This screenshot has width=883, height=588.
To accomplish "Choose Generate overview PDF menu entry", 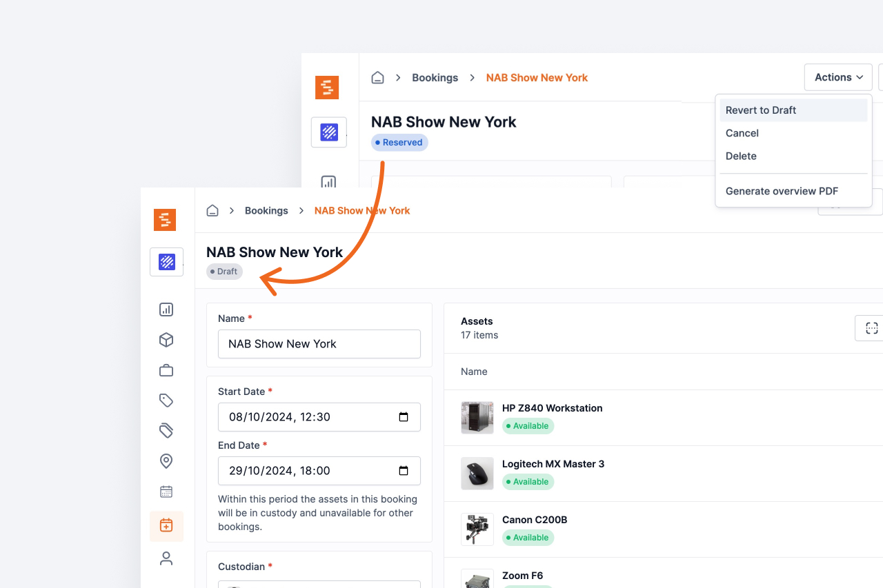I will pyautogui.click(x=781, y=191).
